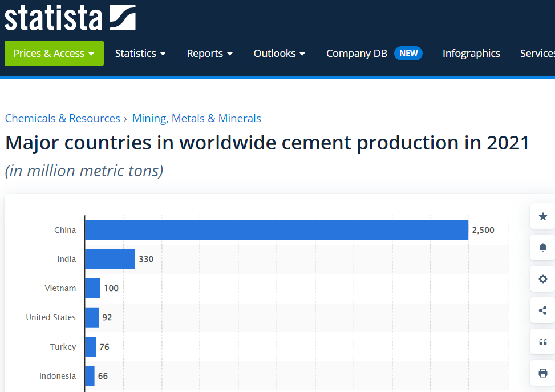Click the star icon to favorite this statistic
The width and height of the screenshot is (555, 392).
tap(542, 216)
